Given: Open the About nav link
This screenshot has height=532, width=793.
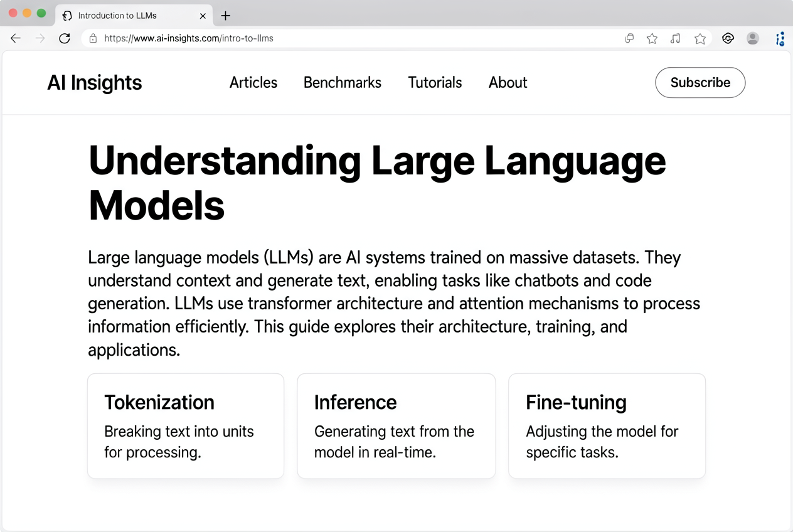Looking at the screenshot, I should (508, 82).
